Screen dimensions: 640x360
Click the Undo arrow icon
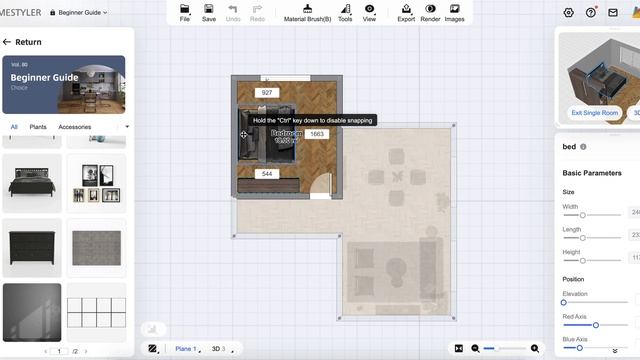click(x=233, y=9)
